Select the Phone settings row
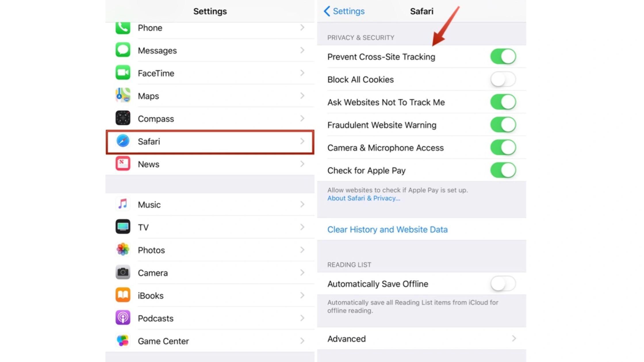Image resolution: width=644 pixels, height=362 pixels. coord(210,28)
